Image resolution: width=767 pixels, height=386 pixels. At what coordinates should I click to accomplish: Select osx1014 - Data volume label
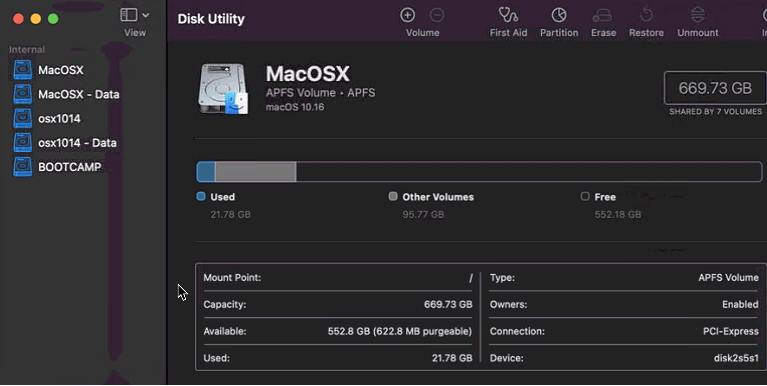[x=77, y=142]
